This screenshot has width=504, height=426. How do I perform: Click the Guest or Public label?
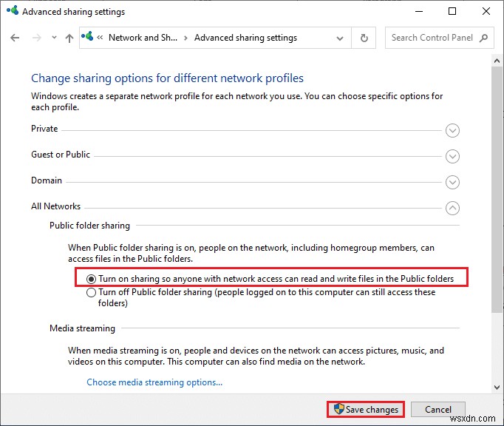[61, 155]
